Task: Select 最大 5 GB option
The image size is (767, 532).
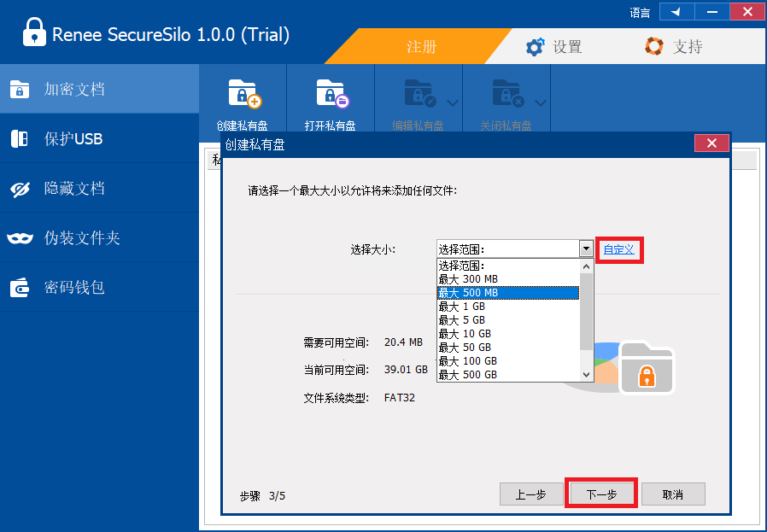Action: point(507,320)
